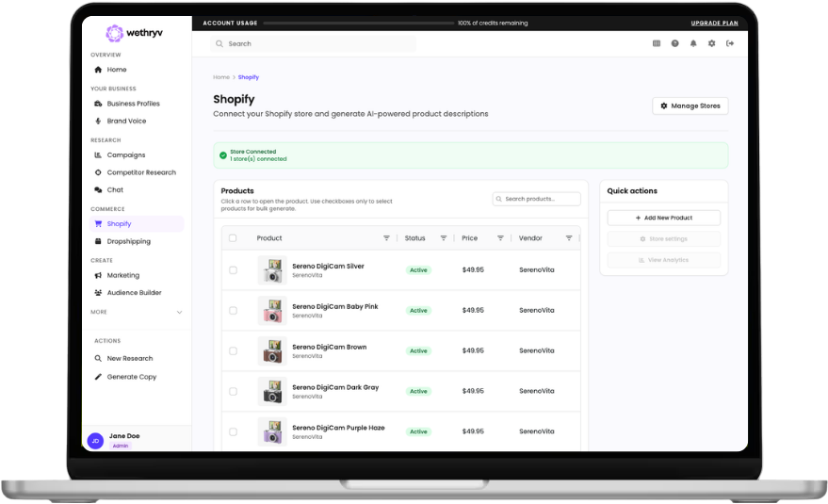
Task: Click the Add New Product button
Action: coord(664,218)
